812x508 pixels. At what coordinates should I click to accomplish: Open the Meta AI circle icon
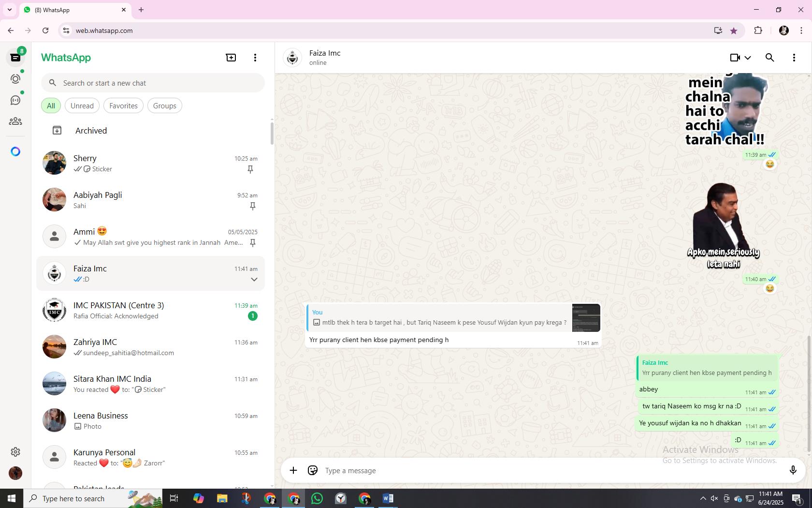click(x=15, y=152)
